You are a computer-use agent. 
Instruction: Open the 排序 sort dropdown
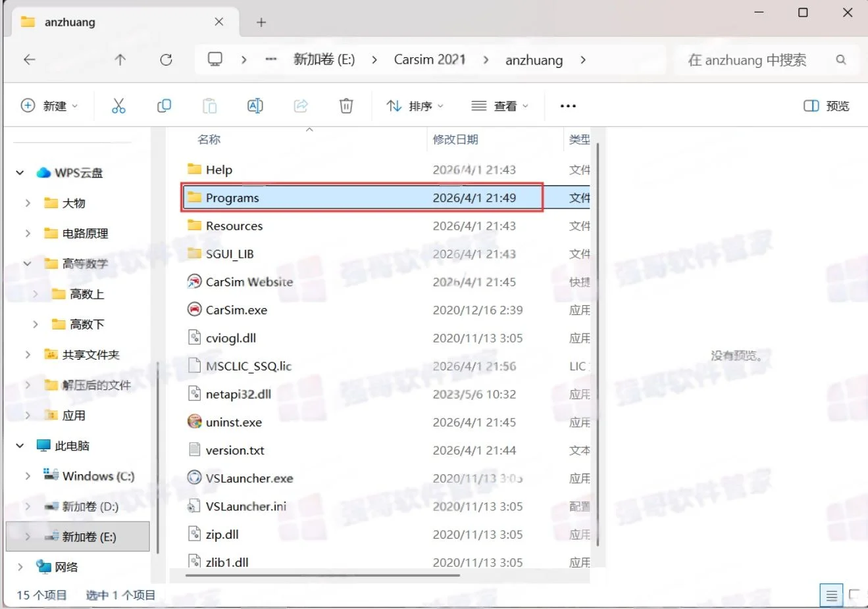coord(415,106)
